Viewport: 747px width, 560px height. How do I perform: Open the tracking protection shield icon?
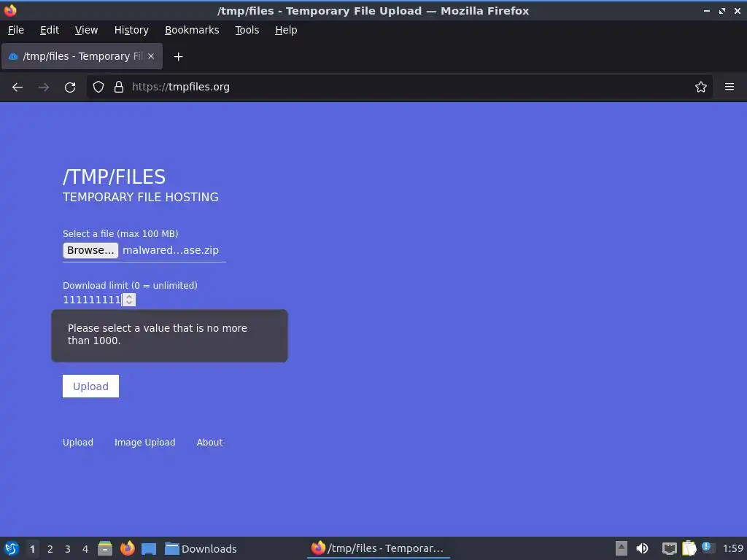pos(98,87)
